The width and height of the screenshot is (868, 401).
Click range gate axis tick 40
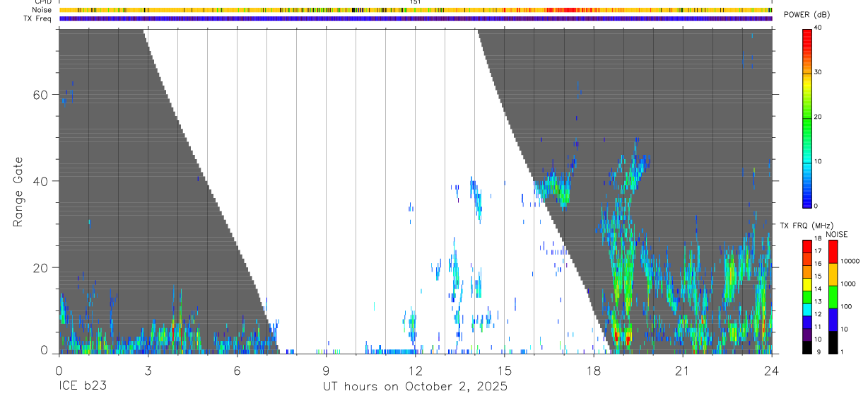[x=40, y=181]
